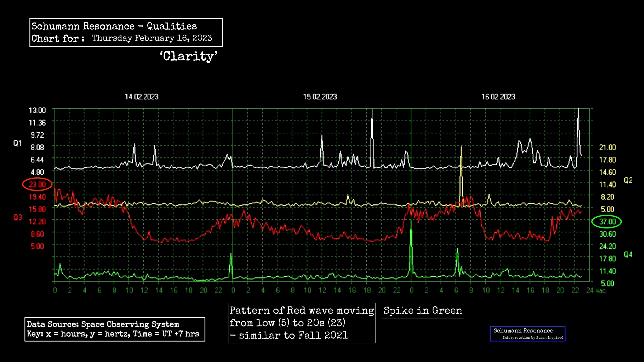Select the date label 16.02.2023
Image resolution: width=644 pixels, height=362 pixels.
[498, 97]
